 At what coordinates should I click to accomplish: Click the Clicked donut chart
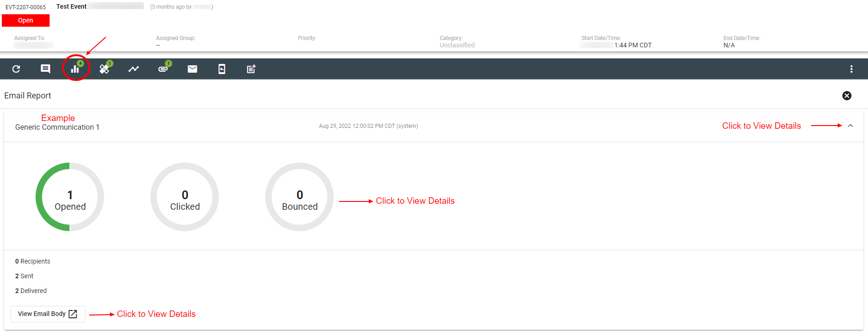pos(185,197)
